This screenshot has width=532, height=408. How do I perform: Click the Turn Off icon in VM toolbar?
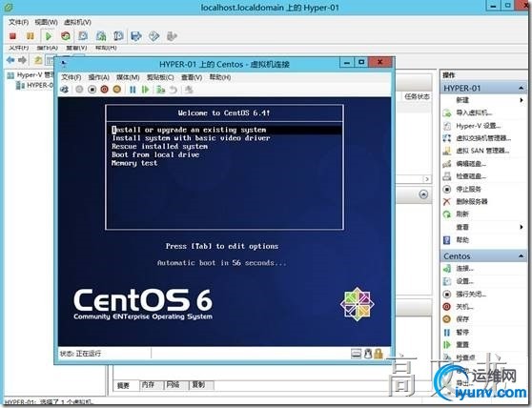tap(92, 90)
